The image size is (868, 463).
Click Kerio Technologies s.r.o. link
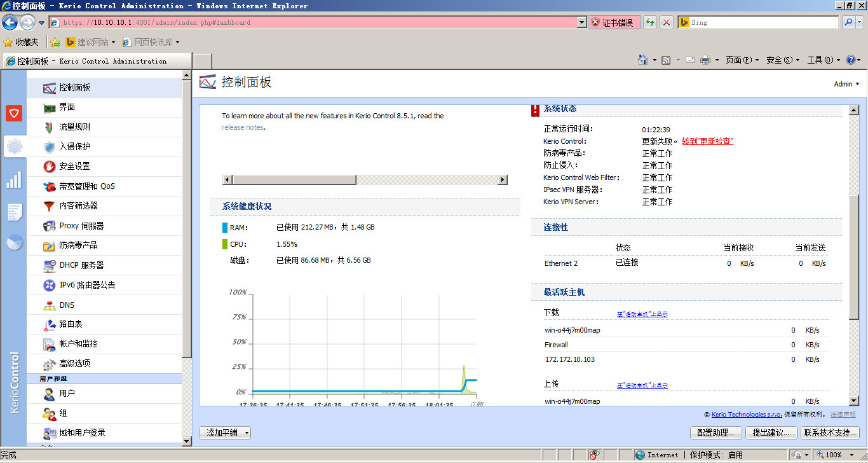click(747, 414)
